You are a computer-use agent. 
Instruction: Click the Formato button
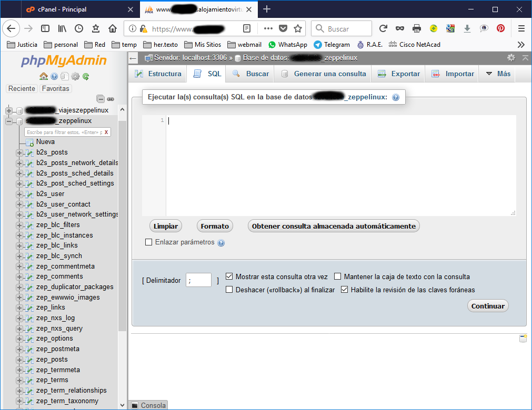(215, 226)
